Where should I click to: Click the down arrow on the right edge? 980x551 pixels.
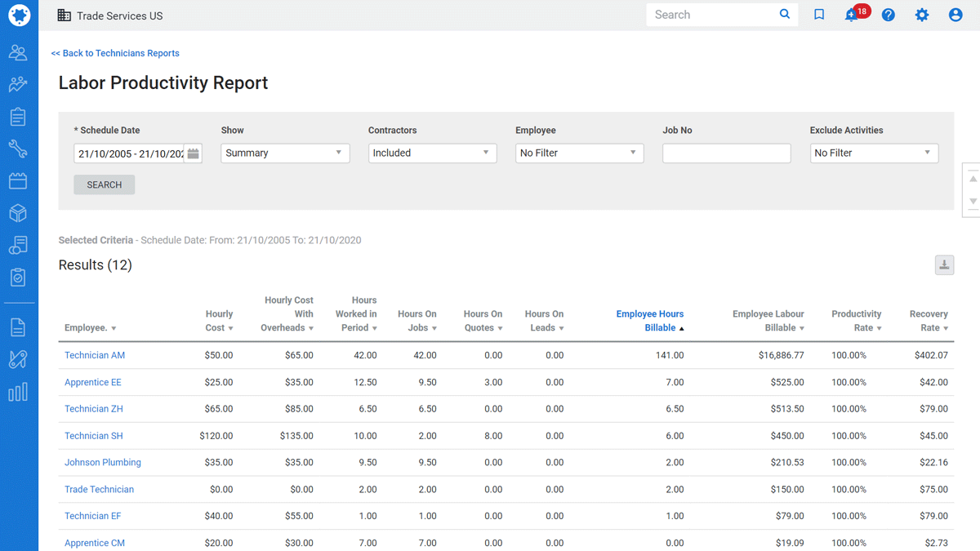pyautogui.click(x=973, y=202)
